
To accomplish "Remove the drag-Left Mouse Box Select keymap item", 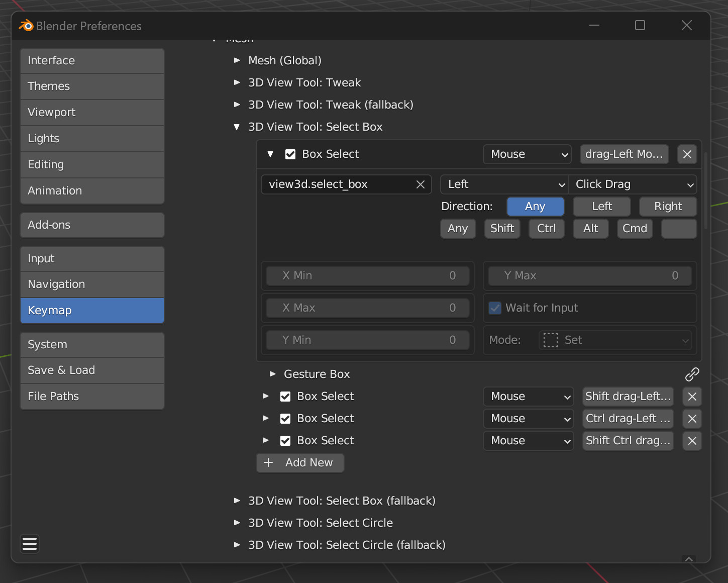I will [x=687, y=154].
